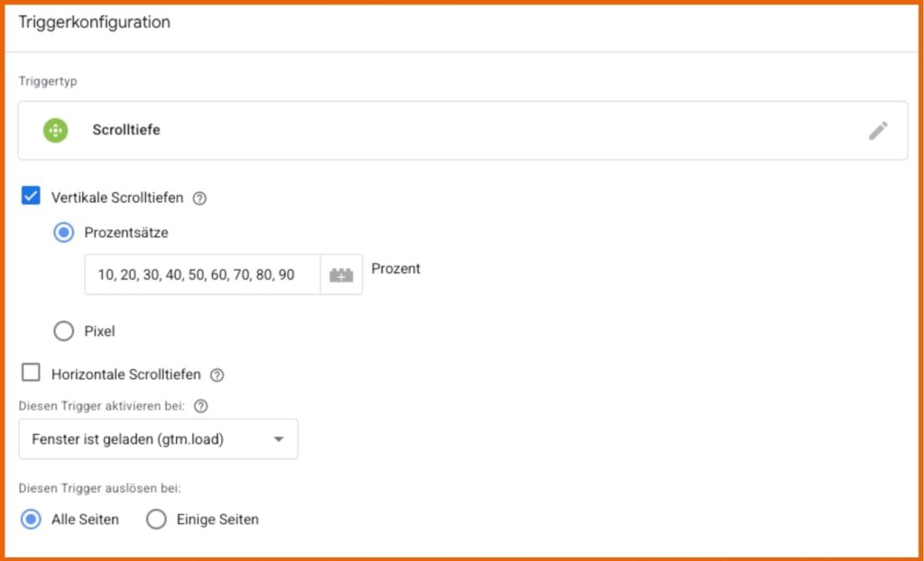Select the Prozentsätze radio button
This screenshot has height=561, width=924.
(64, 233)
